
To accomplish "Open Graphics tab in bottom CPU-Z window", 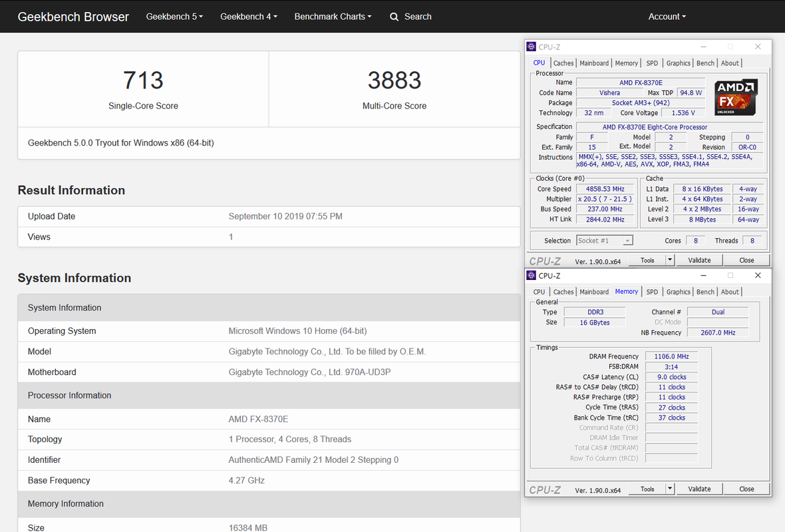I will tap(679, 292).
